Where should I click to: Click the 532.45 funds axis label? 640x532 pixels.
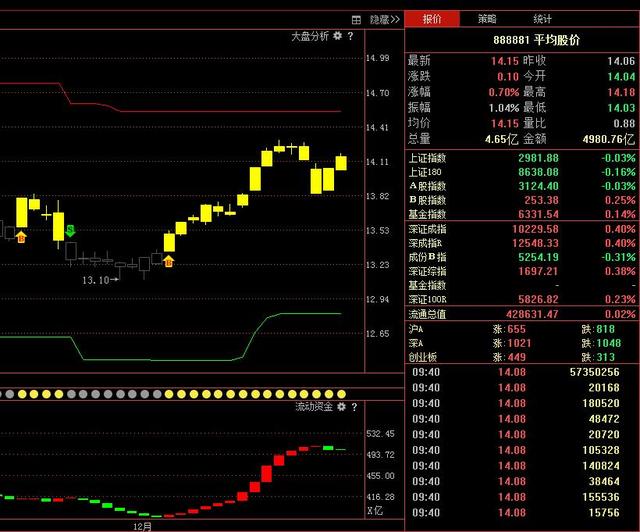380,434
